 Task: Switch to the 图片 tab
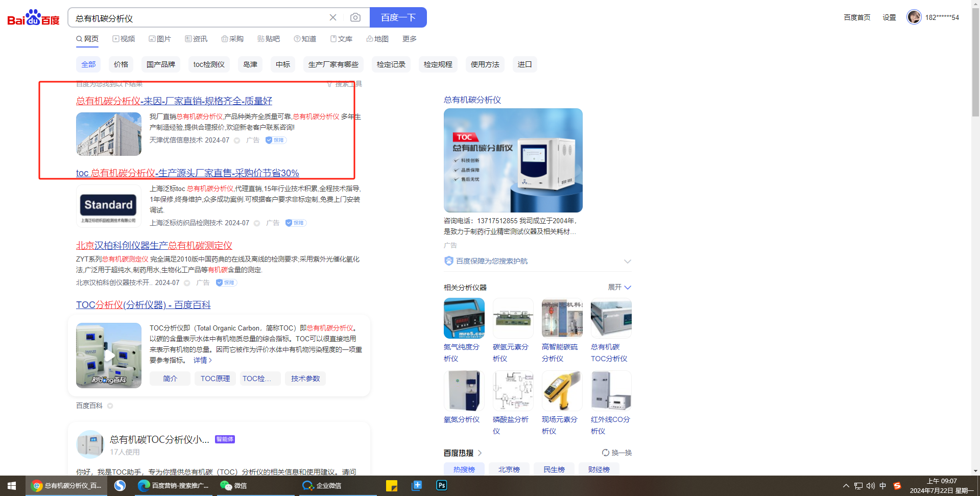160,39
